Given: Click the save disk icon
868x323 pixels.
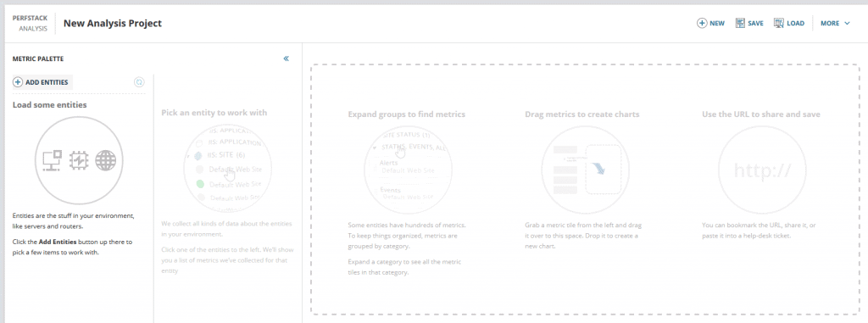Looking at the screenshot, I should 740,23.
